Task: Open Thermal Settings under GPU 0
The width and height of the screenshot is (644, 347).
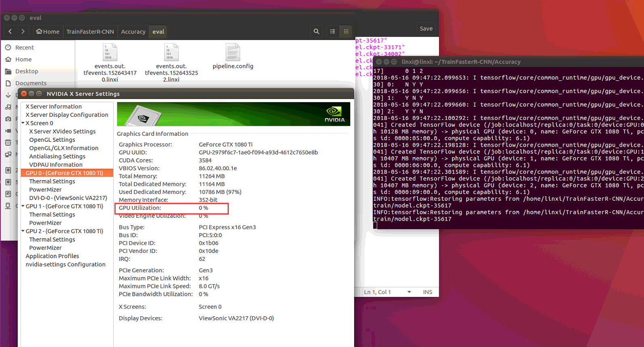Action: pos(52,181)
